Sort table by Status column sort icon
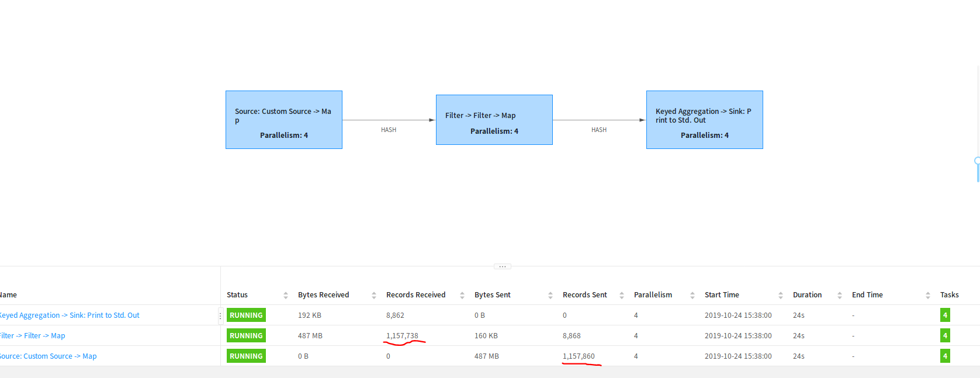The height and width of the screenshot is (378, 980). tap(286, 296)
